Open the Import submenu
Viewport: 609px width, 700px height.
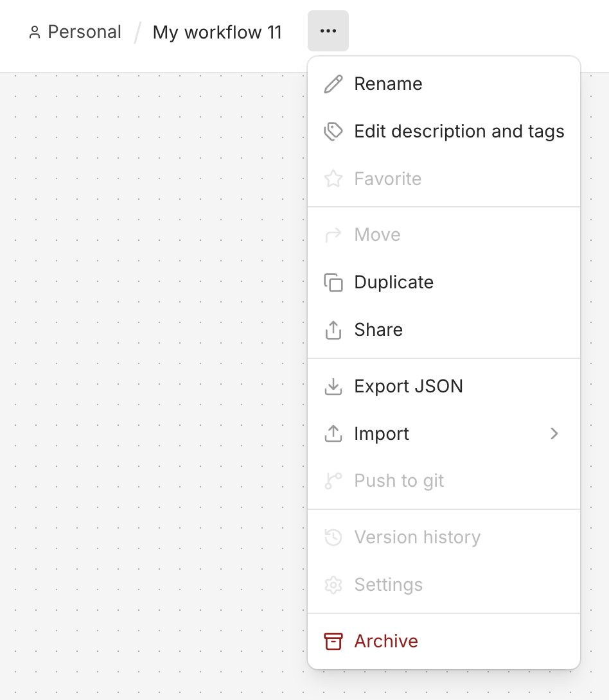click(444, 433)
